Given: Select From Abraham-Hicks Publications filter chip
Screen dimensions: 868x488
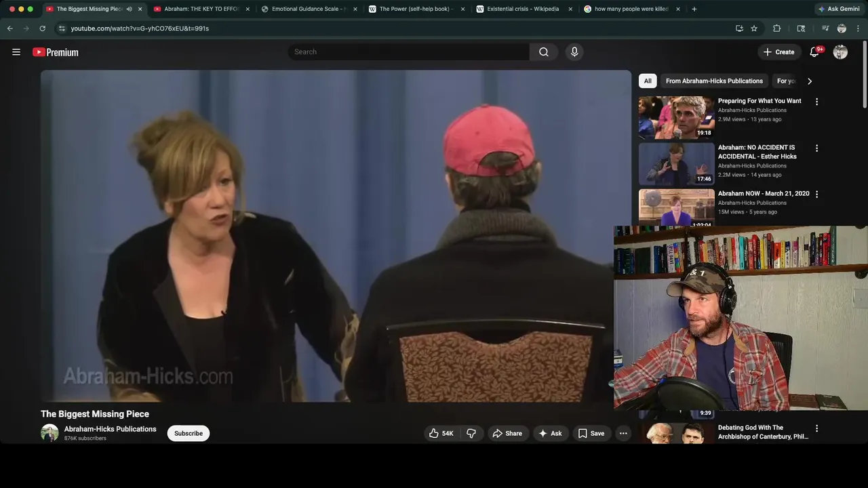Looking at the screenshot, I should [x=714, y=81].
